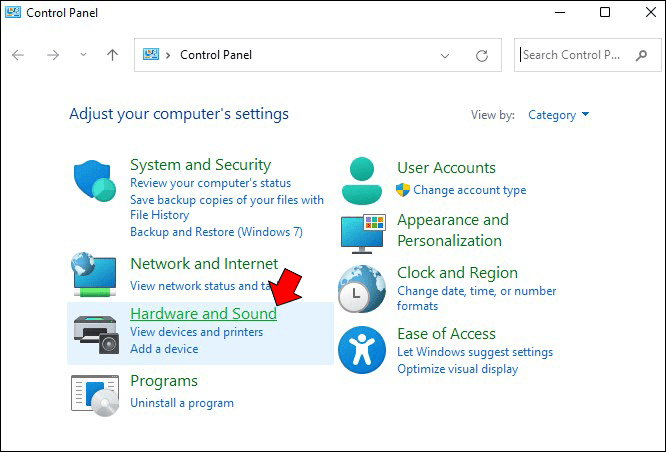
Task: Open Appearance and Personalization category
Action: point(453,230)
